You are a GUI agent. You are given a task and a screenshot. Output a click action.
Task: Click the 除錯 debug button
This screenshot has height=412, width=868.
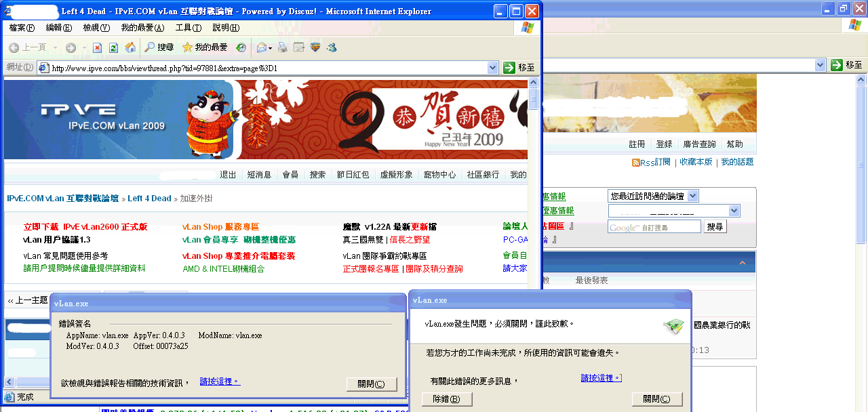(446, 398)
